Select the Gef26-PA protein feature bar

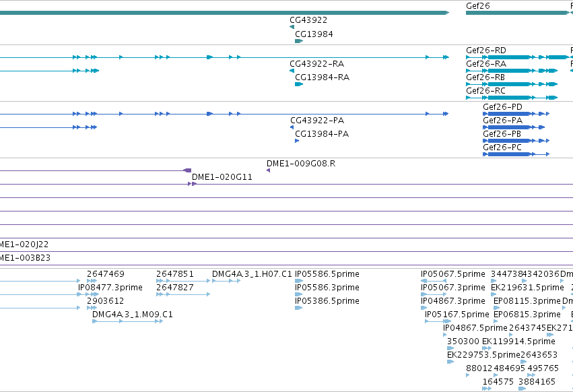pyautogui.click(x=514, y=127)
